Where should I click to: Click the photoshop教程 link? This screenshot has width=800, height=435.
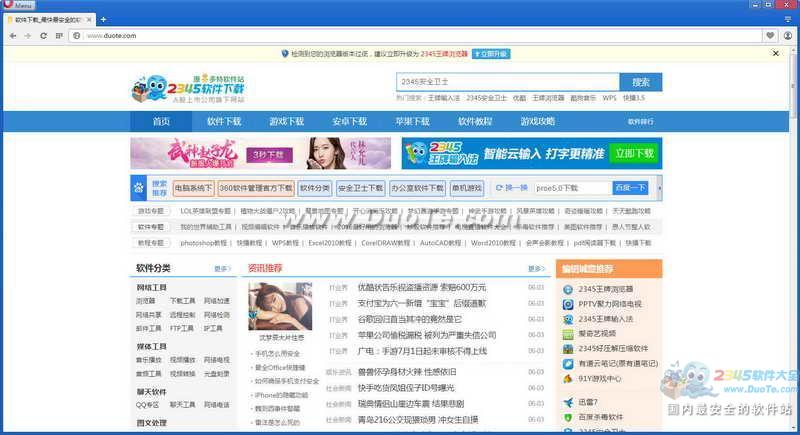click(x=204, y=243)
